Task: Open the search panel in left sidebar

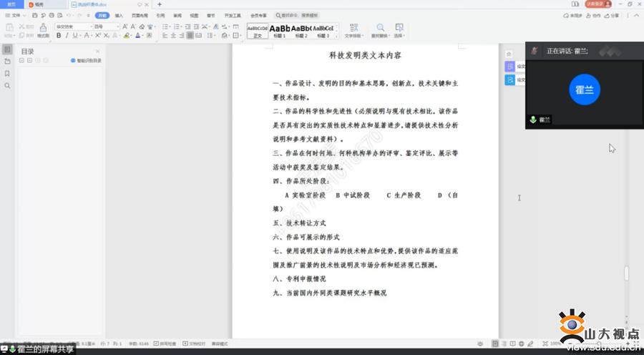Action: pos(7,85)
